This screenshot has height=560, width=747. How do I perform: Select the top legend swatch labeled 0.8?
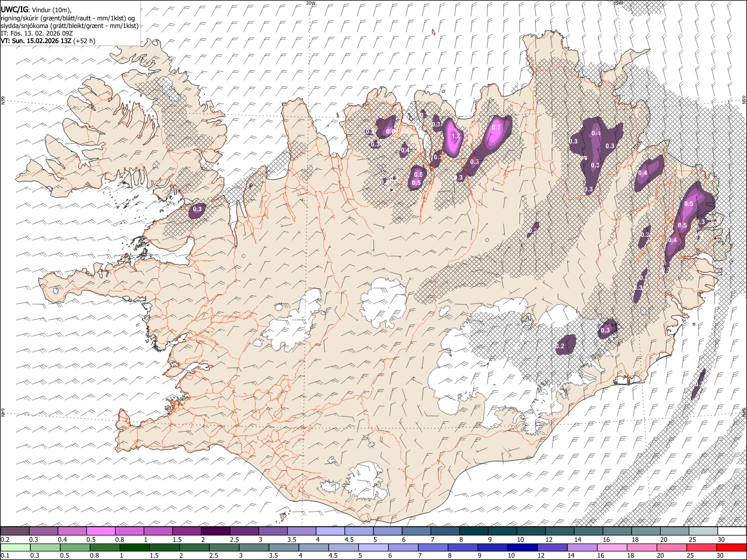tap(129, 531)
